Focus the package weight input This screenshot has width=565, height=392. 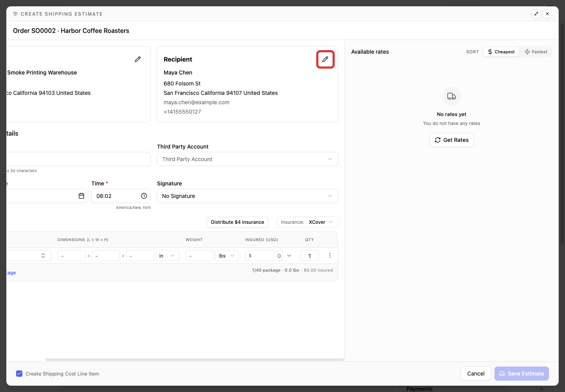tap(200, 256)
